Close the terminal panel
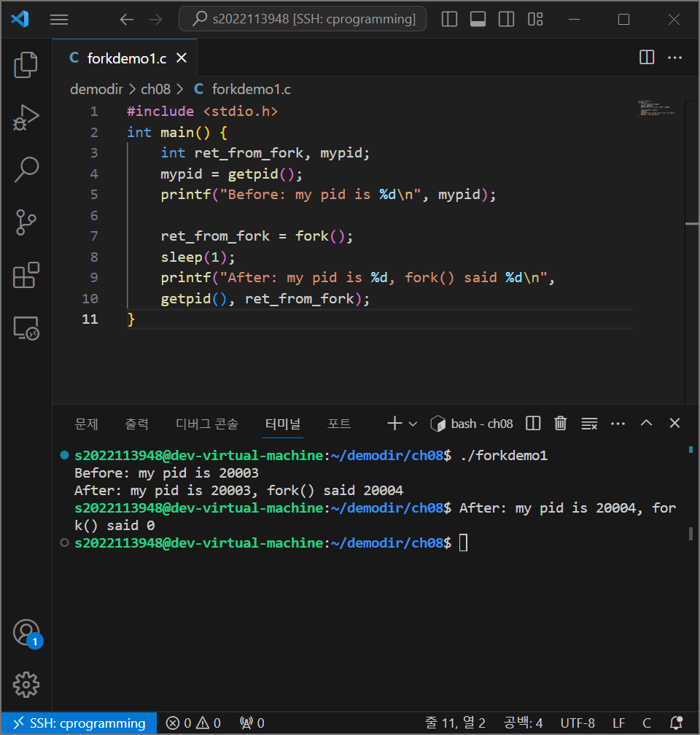Screen dimensions: 700x735 click(x=674, y=423)
